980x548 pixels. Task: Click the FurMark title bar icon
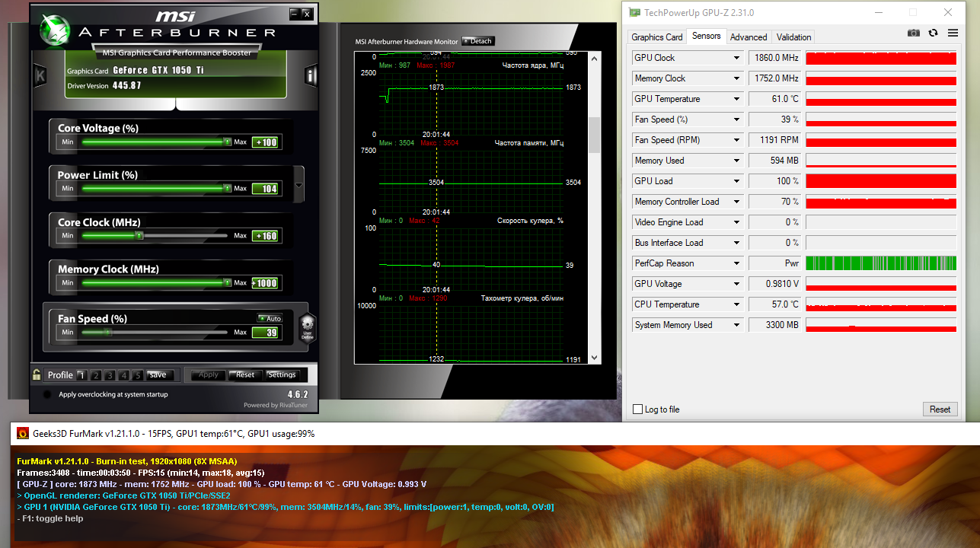[23, 433]
